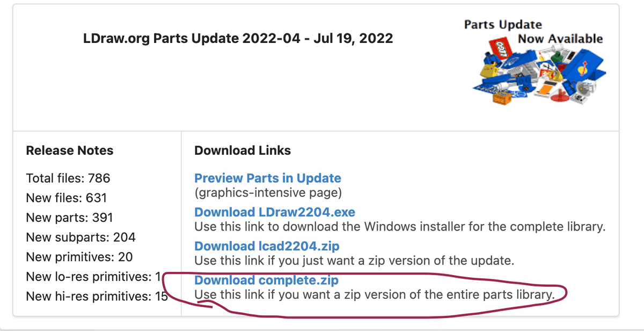Screen dimensions: 644x331
Task: Click the graphics-intensive page note
Action: 268,192
